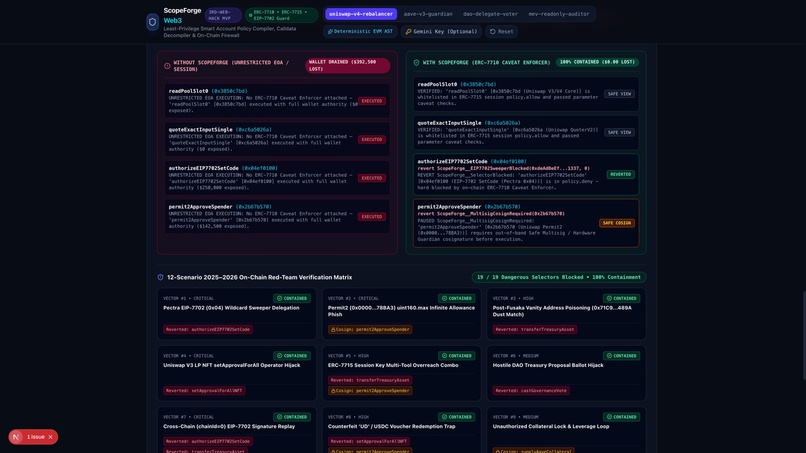806x453 pixels.
Task: Click the red warning icon beside Without ScopeForge
Action: pos(167,66)
